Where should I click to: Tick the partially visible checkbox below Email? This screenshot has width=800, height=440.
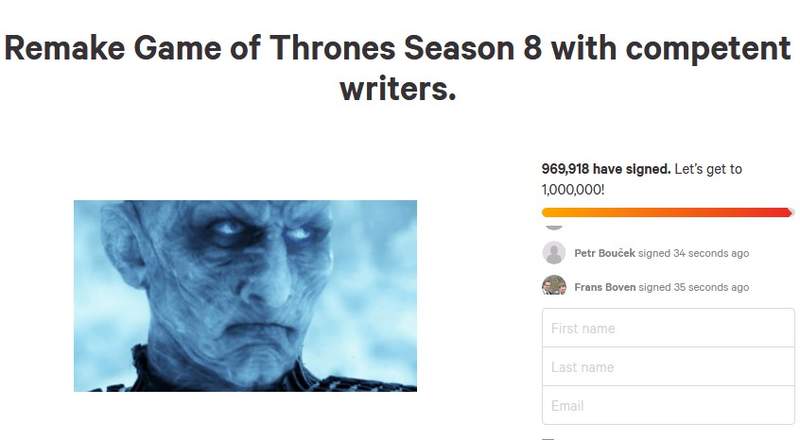[x=548, y=437]
